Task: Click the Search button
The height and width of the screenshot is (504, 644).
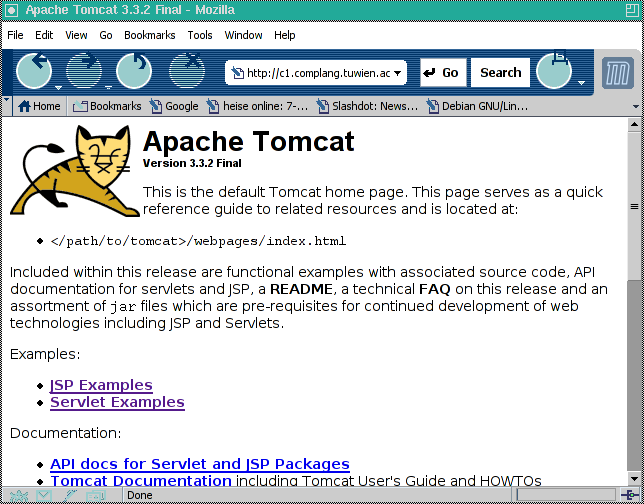Action: pyautogui.click(x=500, y=73)
